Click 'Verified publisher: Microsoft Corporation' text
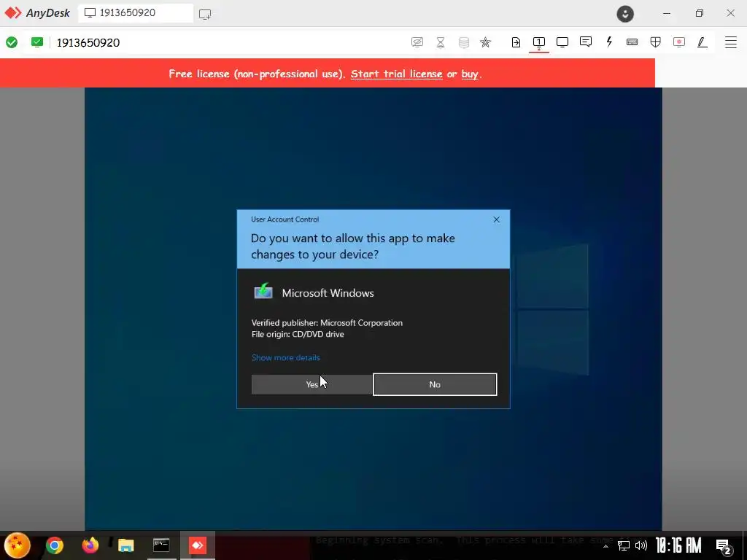 point(327,323)
